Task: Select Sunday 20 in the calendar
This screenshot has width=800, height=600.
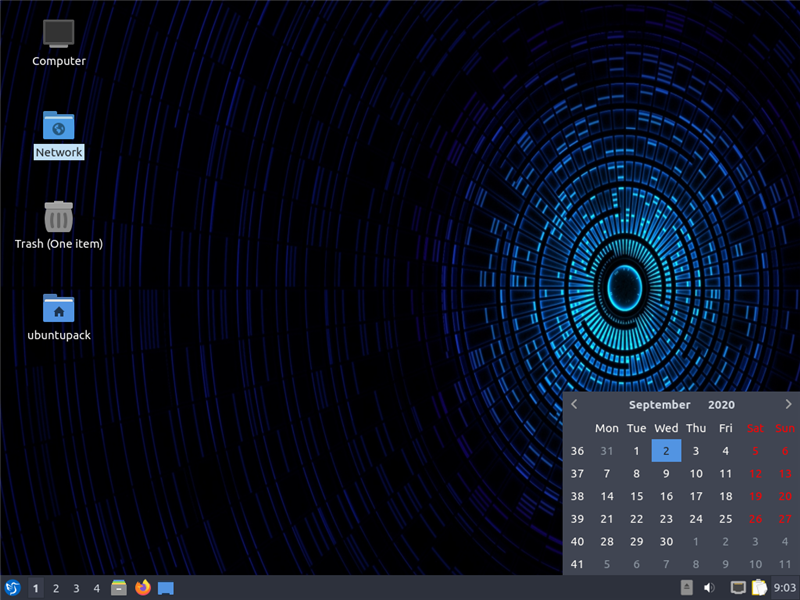Action: tap(785, 496)
